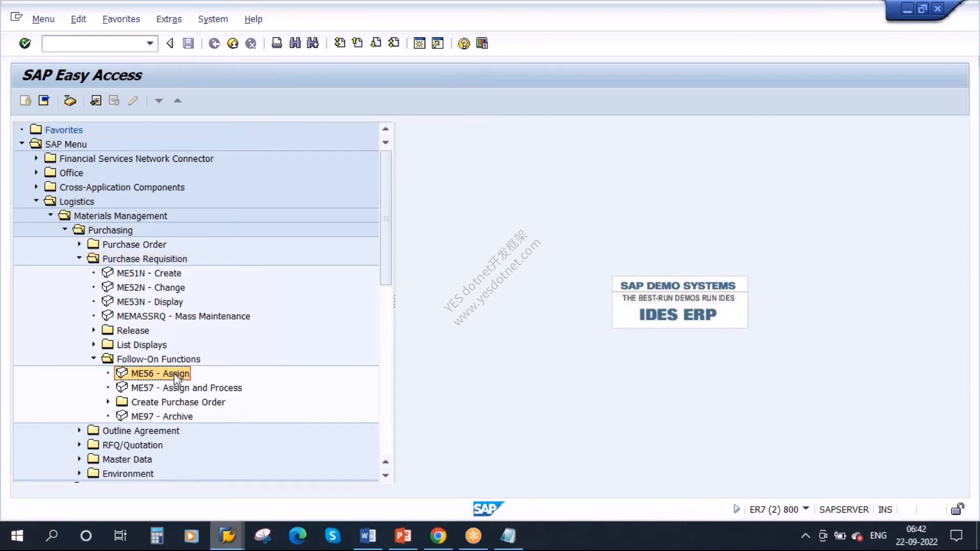
Task: Click the Move Favorites Up arrow
Action: click(x=178, y=101)
